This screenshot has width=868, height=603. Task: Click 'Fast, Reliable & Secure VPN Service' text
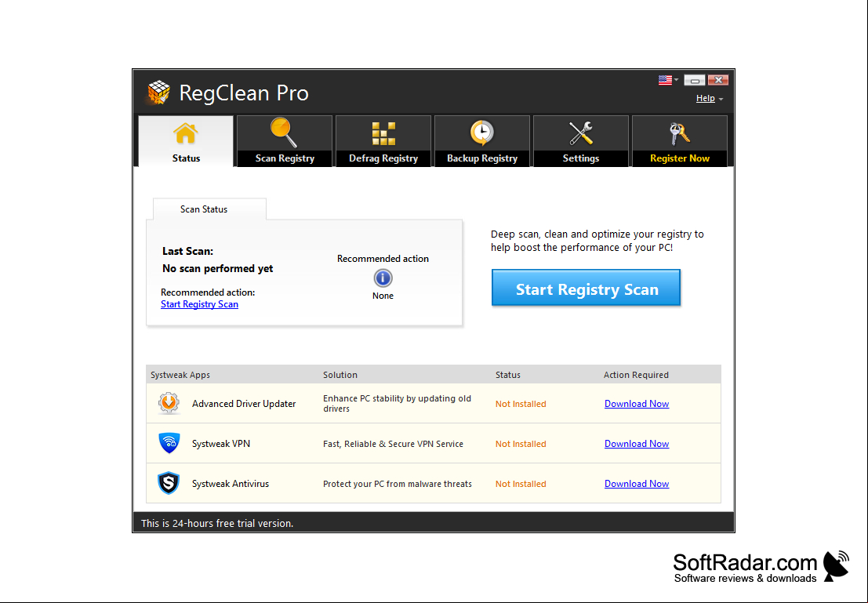pos(393,444)
